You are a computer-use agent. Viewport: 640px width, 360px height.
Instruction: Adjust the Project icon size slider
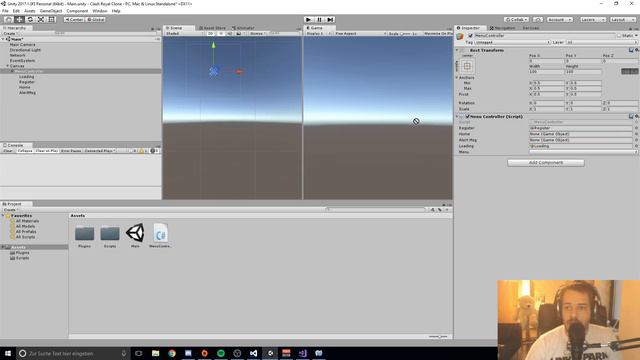438,337
